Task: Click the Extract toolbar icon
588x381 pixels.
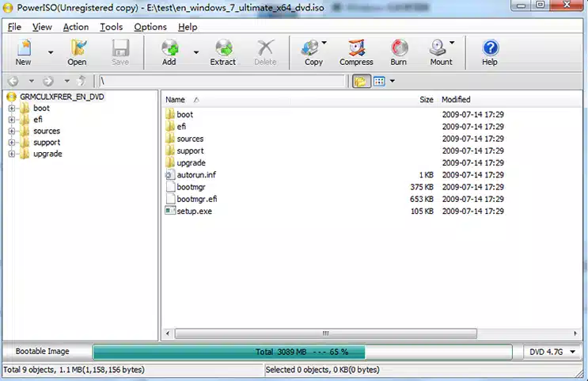Action: pyautogui.click(x=223, y=52)
